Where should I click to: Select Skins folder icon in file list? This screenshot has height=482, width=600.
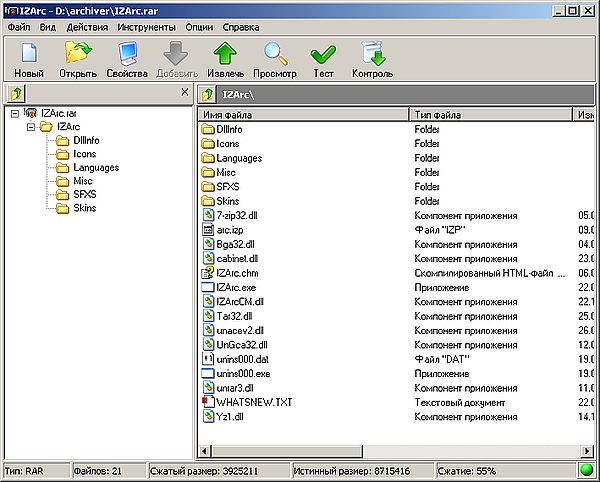click(208, 201)
